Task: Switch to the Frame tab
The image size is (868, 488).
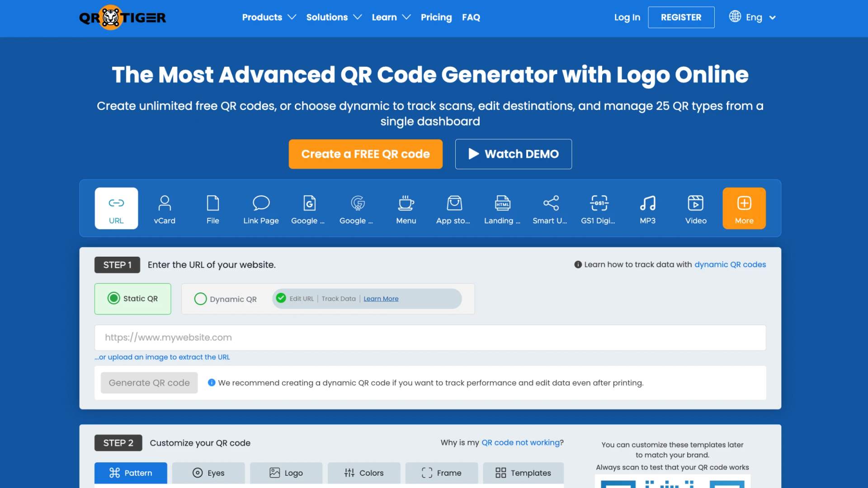Action: click(442, 473)
